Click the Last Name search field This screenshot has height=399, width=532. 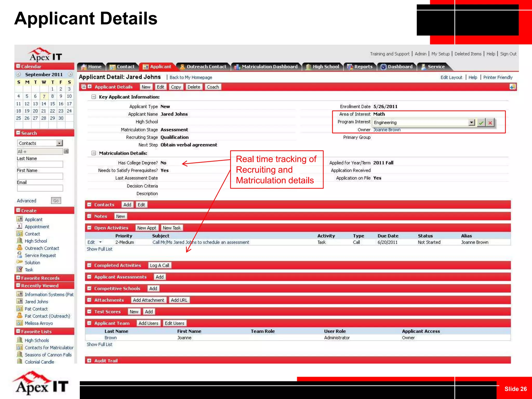(40, 164)
